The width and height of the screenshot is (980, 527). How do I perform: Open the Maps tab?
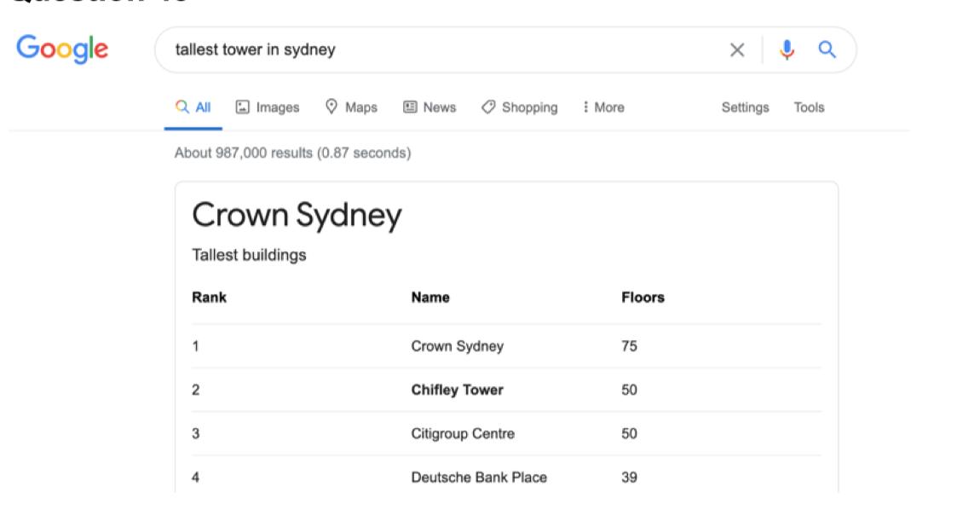pyautogui.click(x=351, y=107)
